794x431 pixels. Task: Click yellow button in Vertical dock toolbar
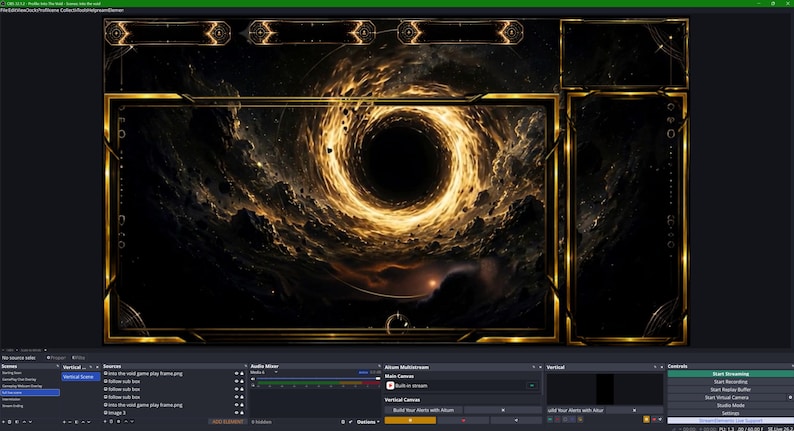click(x=647, y=419)
